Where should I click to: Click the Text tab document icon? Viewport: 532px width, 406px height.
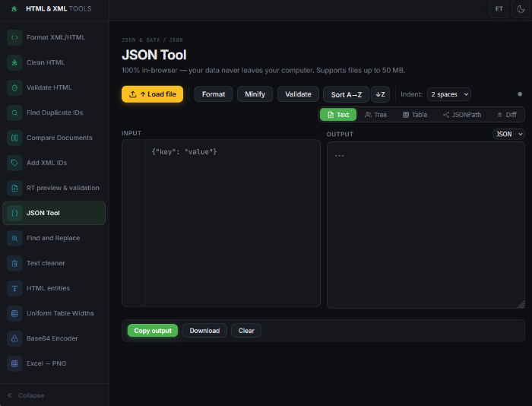[x=331, y=115]
